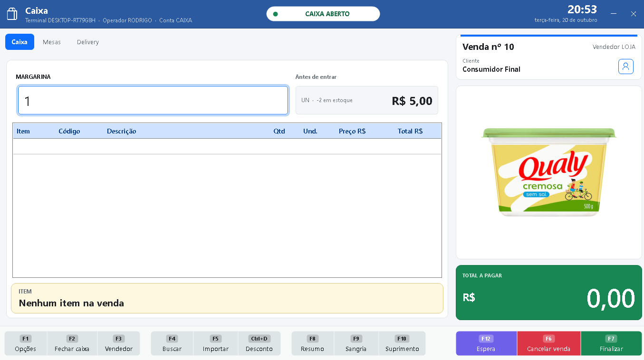Click the Qtd column header
644x360 pixels.
279,131
